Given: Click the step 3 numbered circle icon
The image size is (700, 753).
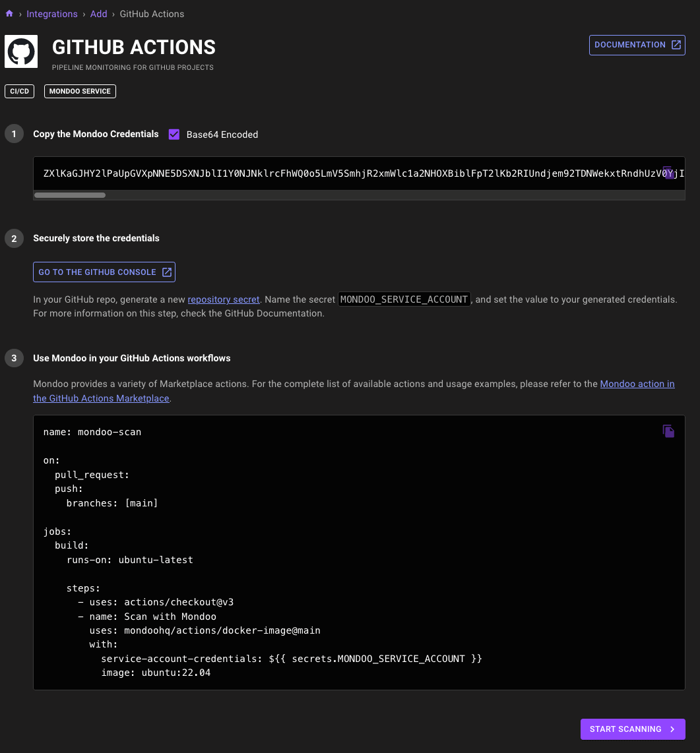Looking at the screenshot, I should pyautogui.click(x=14, y=357).
